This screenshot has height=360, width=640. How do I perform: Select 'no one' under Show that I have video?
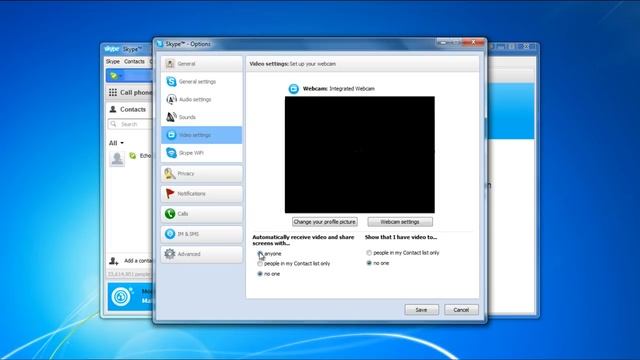pos(369,263)
